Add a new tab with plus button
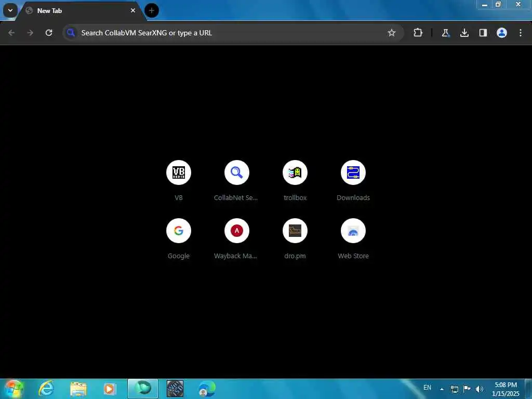Image resolution: width=532 pixels, height=399 pixels. [151, 10]
